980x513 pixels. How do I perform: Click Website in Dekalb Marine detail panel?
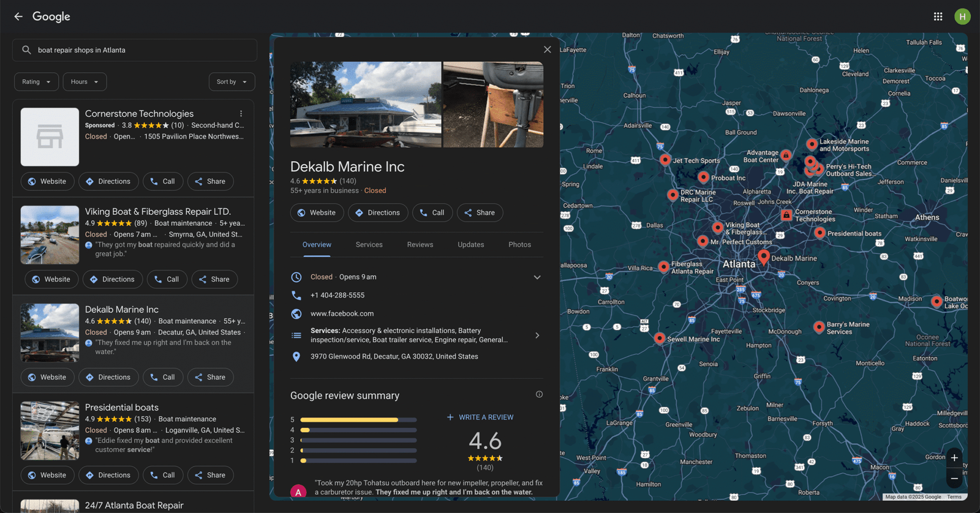pos(317,213)
